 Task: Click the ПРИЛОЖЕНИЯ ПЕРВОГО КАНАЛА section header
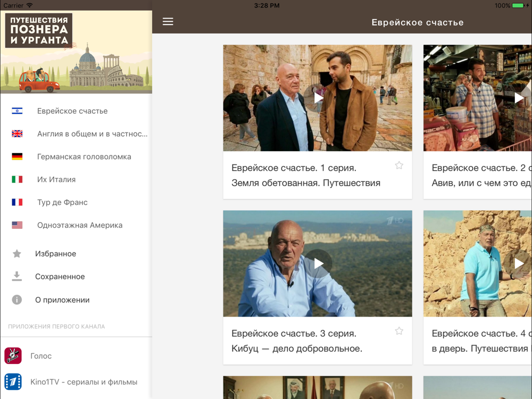click(56, 327)
